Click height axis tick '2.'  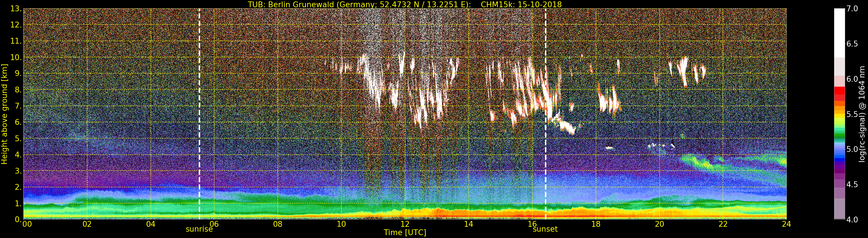[18, 187]
